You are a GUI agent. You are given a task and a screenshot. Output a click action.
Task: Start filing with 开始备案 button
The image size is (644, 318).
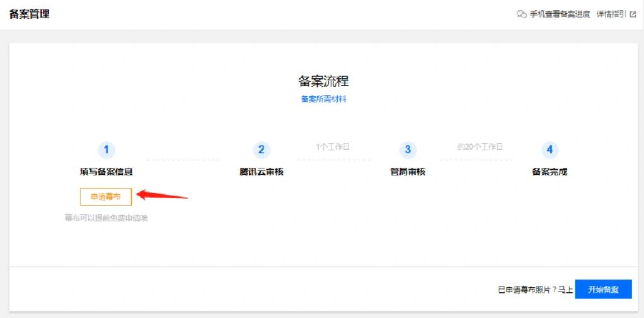click(x=603, y=289)
